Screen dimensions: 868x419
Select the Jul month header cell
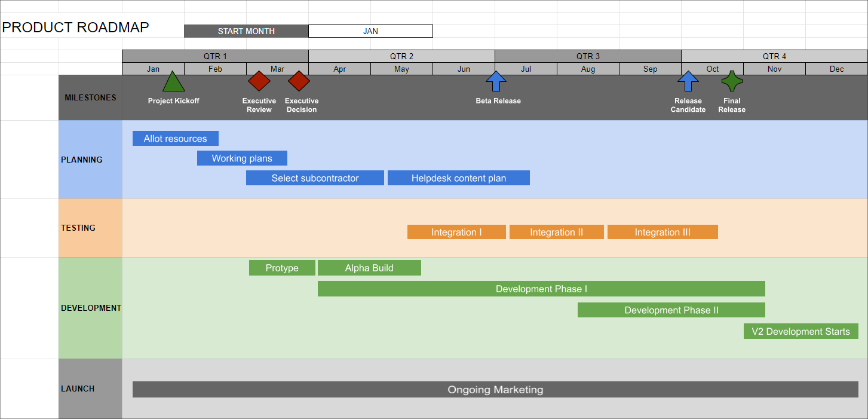526,69
